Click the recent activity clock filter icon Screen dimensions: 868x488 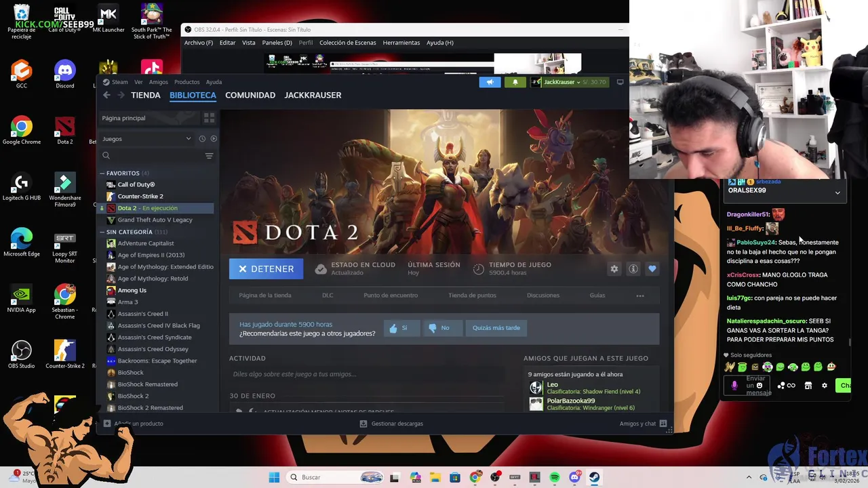tap(202, 139)
